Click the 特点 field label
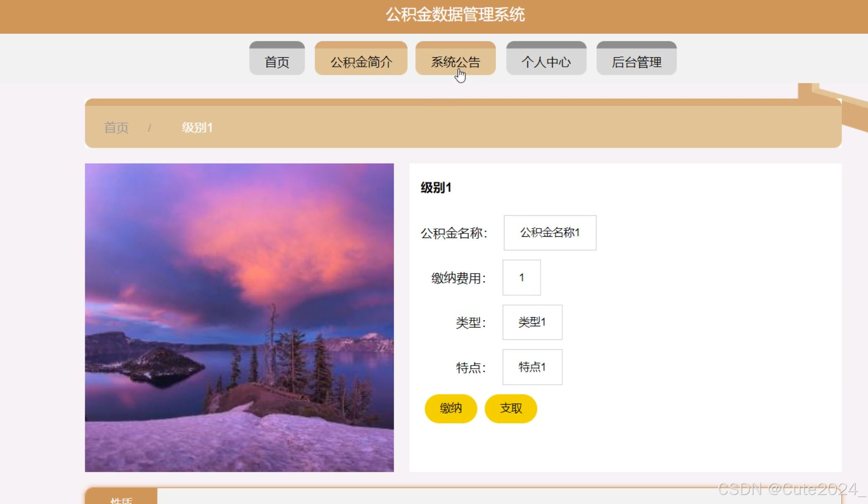 (471, 367)
